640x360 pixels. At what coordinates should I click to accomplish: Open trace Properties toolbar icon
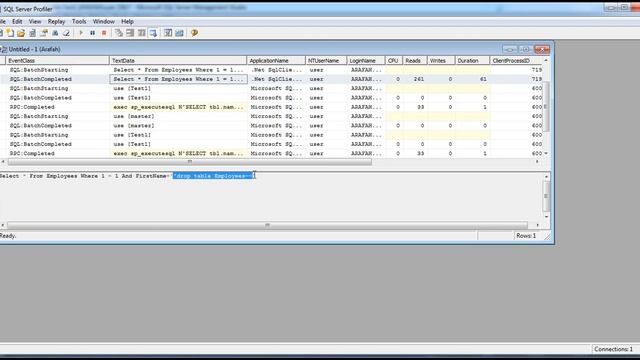pyautogui.click(x=44, y=33)
